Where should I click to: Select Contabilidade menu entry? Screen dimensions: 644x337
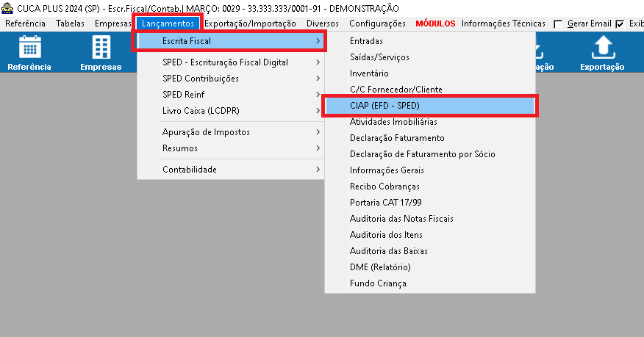coord(230,170)
